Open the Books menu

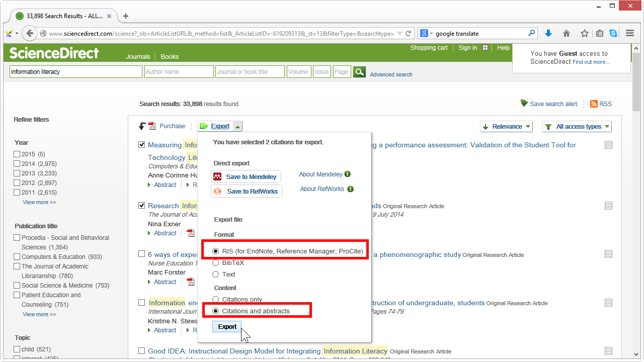(170, 57)
